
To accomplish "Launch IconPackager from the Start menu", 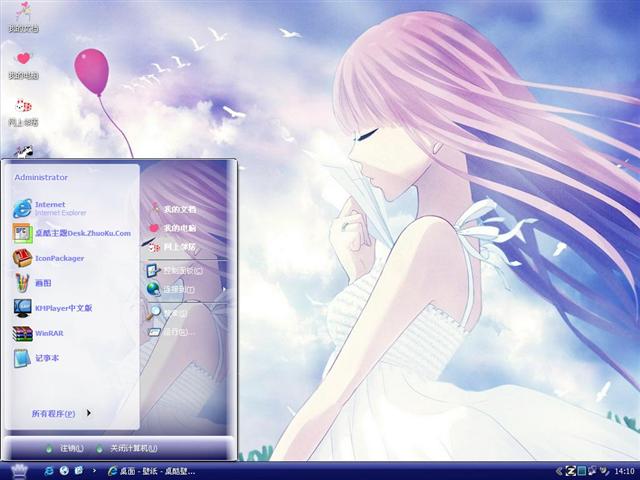I will click(x=48, y=258).
